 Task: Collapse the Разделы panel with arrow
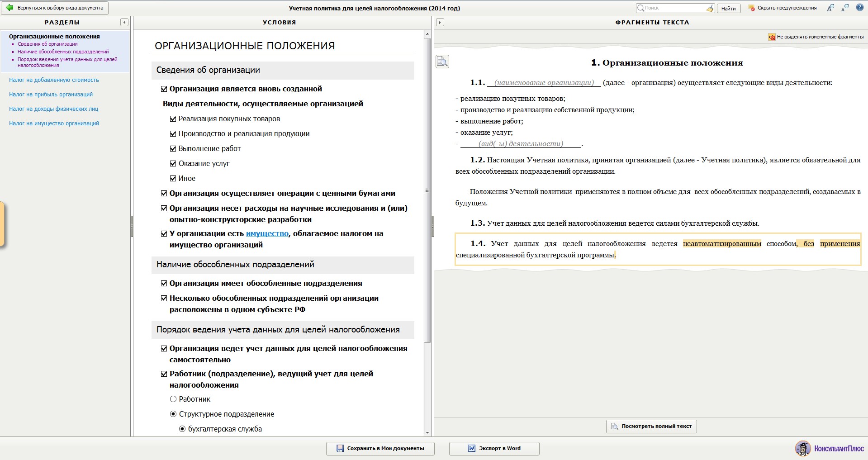(x=124, y=22)
